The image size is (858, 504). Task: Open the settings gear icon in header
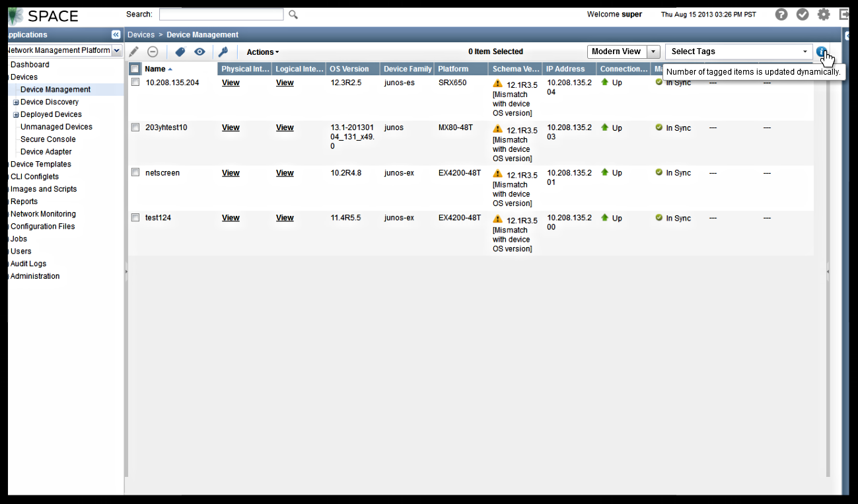824,14
